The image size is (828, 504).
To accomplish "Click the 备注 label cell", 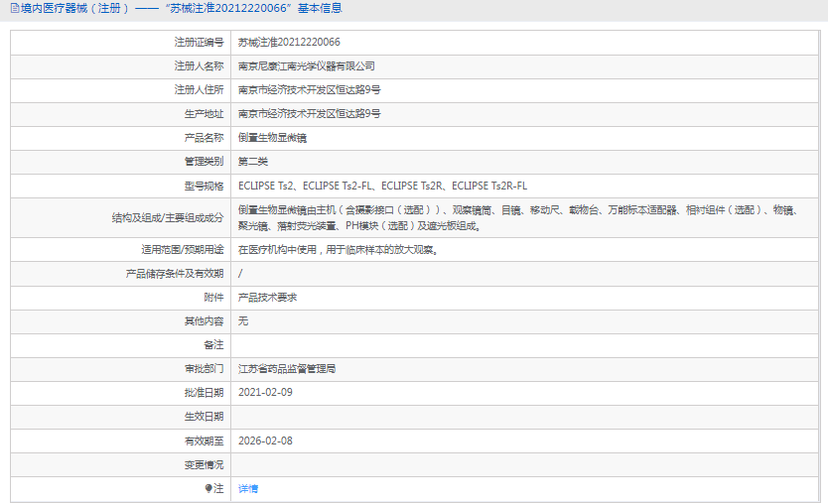I will (x=213, y=344).
